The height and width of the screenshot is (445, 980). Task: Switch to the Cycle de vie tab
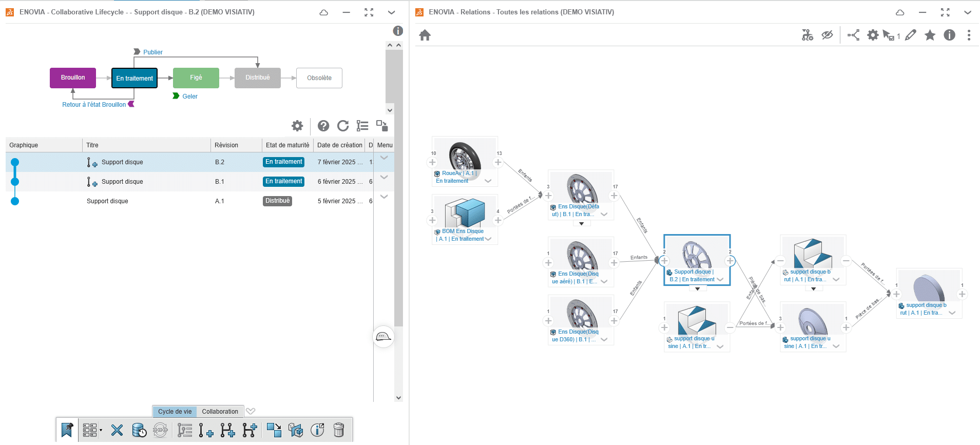point(175,412)
